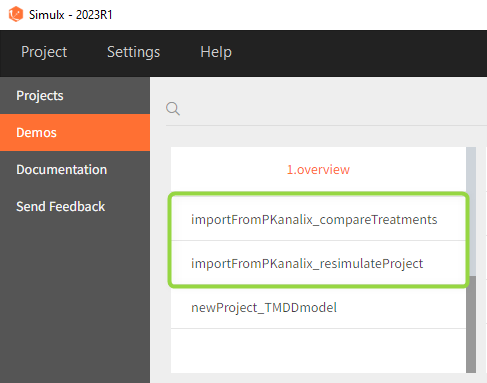Click the search magnifier icon

point(173,109)
